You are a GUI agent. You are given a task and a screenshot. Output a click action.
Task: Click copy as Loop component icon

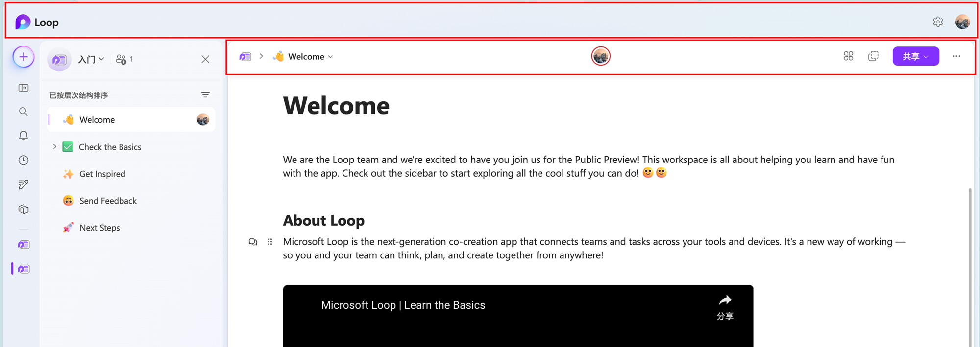click(873, 56)
